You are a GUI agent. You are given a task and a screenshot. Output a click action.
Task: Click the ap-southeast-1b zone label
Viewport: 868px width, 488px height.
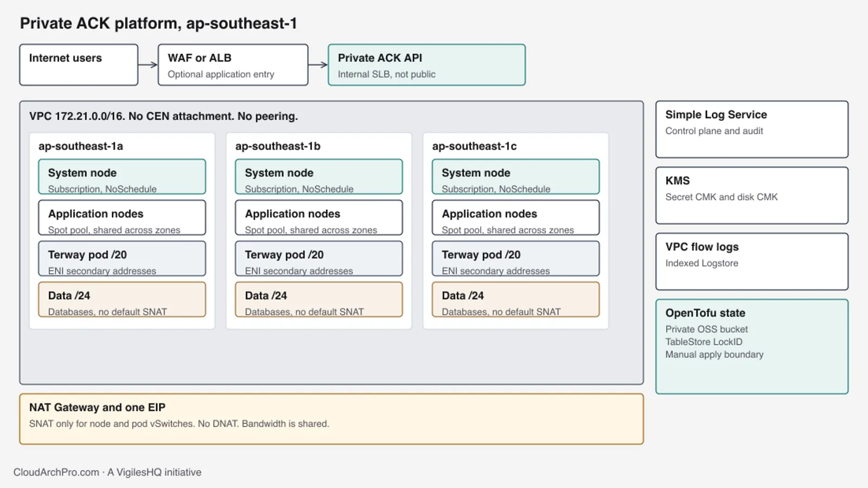278,146
